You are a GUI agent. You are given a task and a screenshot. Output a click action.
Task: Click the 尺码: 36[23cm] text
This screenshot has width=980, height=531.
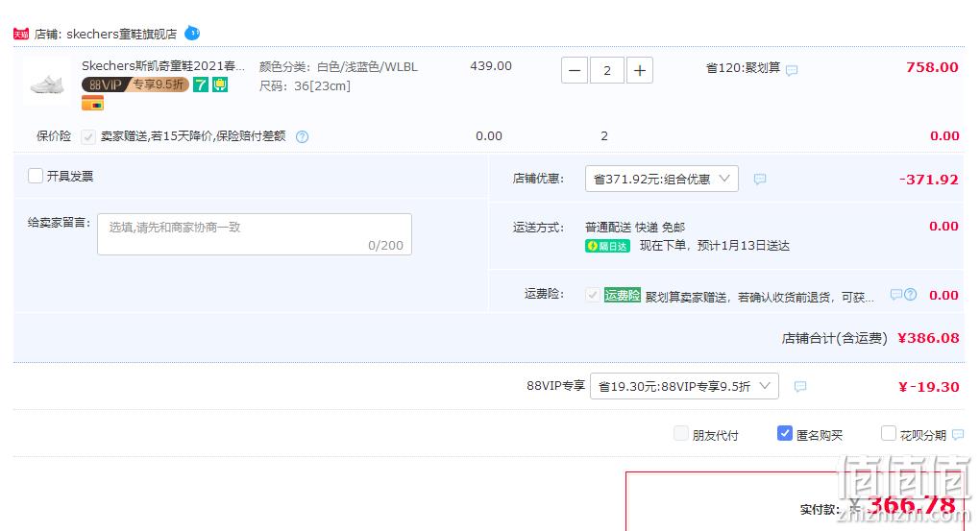point(305,86)
